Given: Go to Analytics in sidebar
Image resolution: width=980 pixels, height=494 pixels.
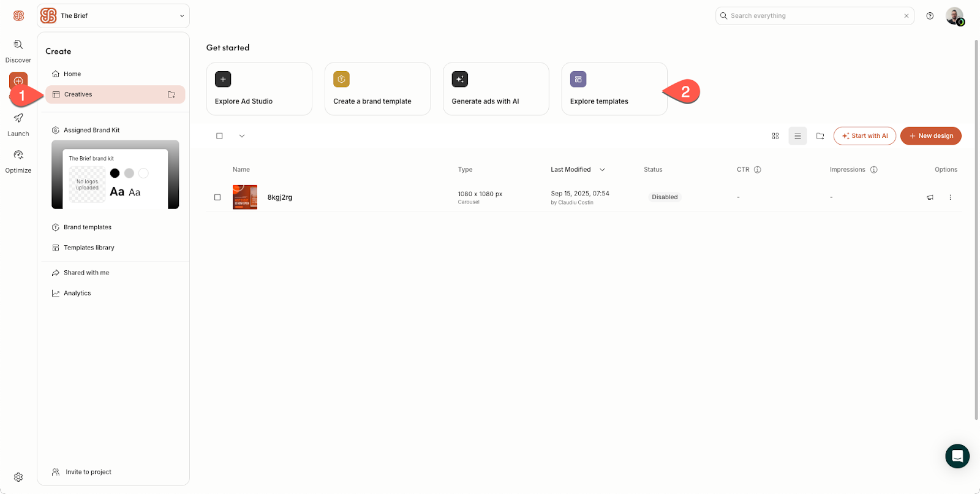Looking at the screenshot, I should [77, 293].
